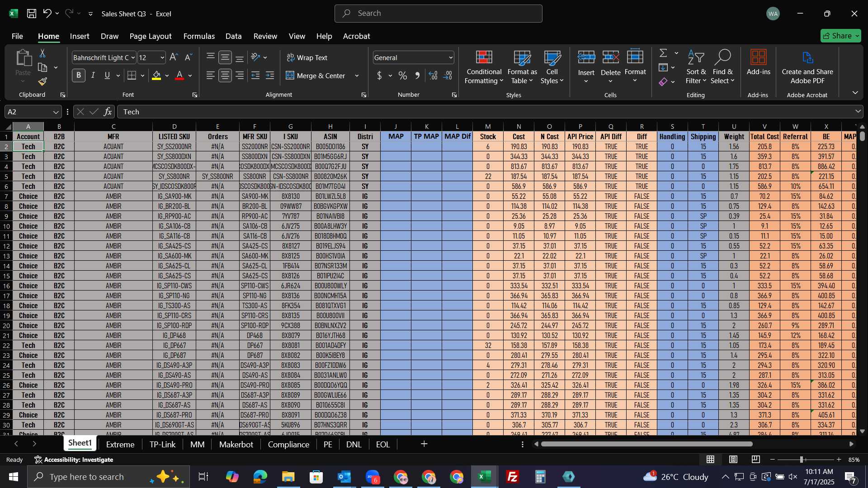The width and height of the screenshot is (868, 488).
Task: Apply fill color with the paint bucket icon
Action: point(156,75)
